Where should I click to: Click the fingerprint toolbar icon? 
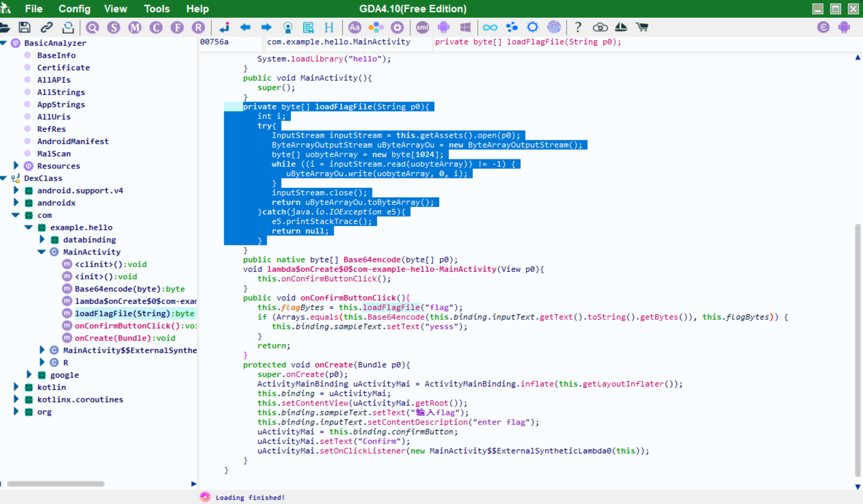pos(554,27)
